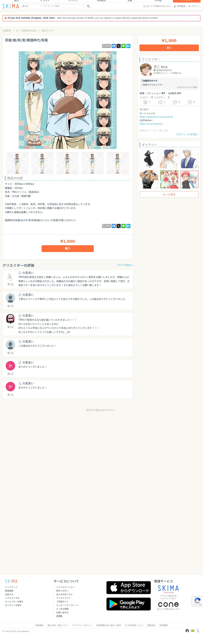
Task: Click すべてを見る reviews link
Action: click(125, 265)
